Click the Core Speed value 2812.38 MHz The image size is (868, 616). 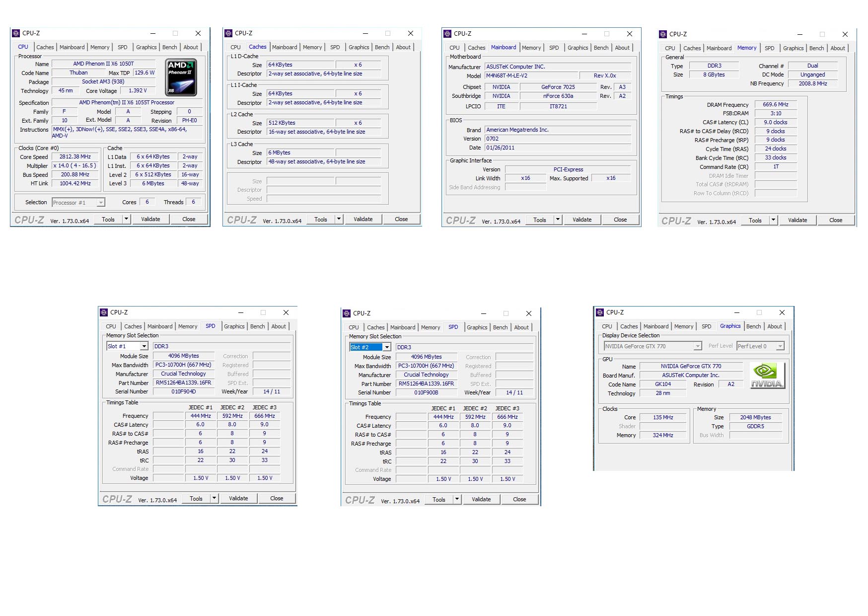(75, 156)
